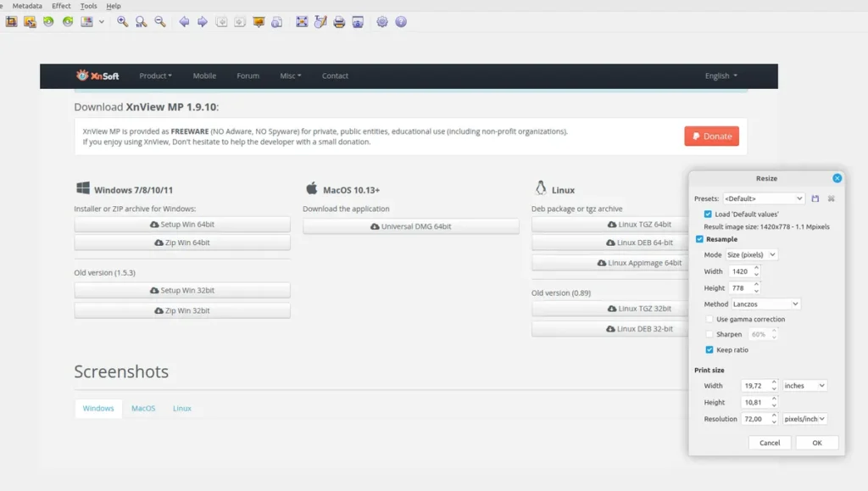Click OK in the Resize dialog
This screenshot has width=868, height=491.
817,443
